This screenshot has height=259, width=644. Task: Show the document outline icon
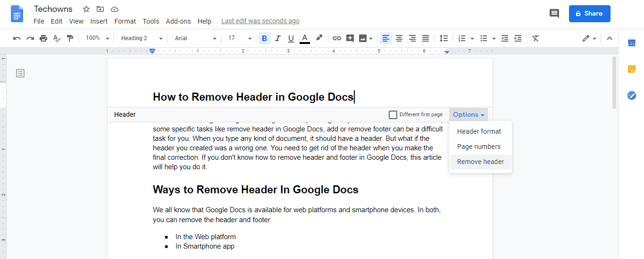pos(20,73)
